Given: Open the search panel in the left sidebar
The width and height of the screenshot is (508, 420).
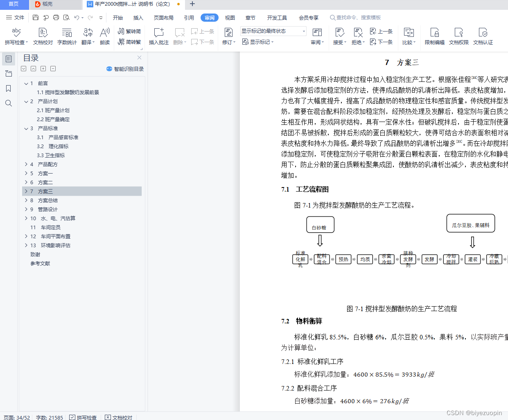Looking at the screenshot, I should pyautogui.click(x=9, y=103).
